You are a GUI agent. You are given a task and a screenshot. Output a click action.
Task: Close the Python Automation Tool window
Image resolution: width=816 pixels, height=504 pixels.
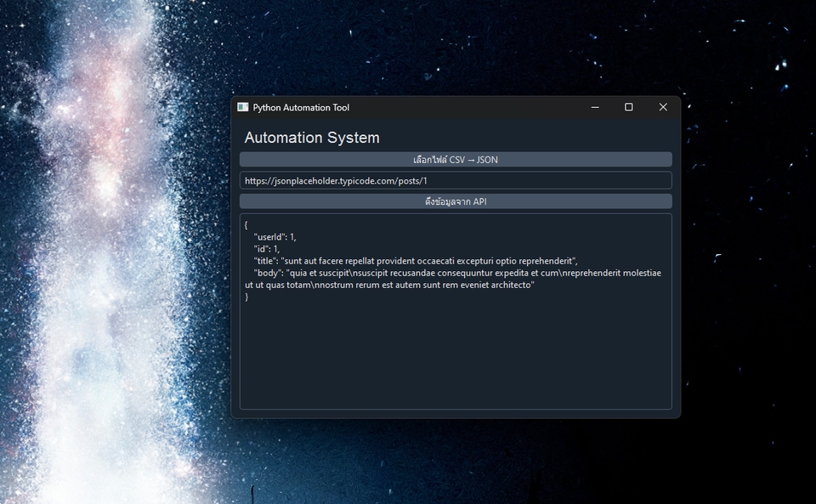(663, 107)
